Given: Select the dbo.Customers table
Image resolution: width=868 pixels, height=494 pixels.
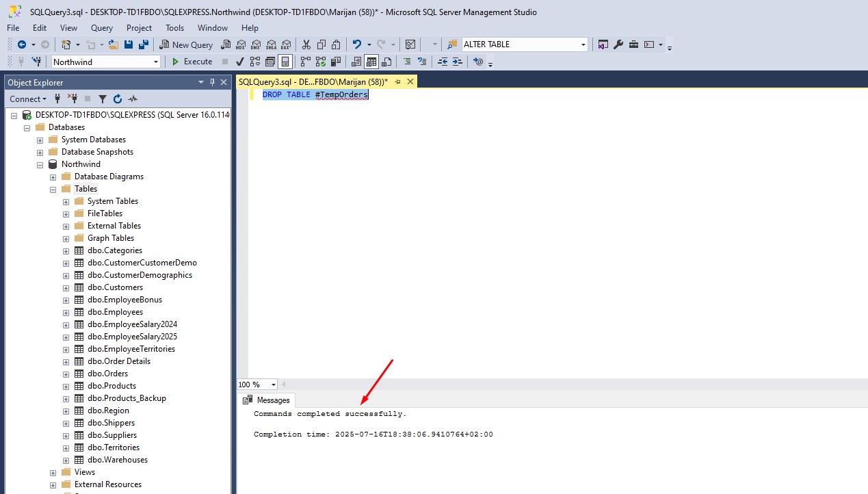Looking at the screenshot, I should (x=115, y=287).
